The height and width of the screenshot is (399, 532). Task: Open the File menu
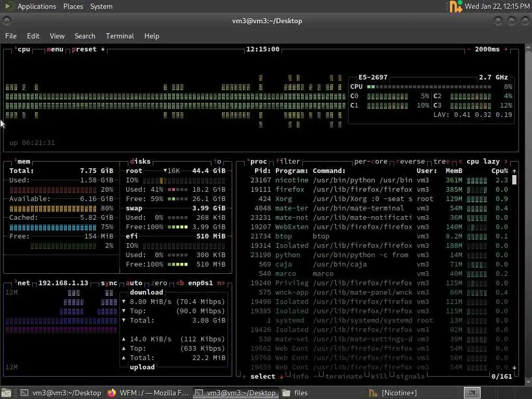pos(11,36)
